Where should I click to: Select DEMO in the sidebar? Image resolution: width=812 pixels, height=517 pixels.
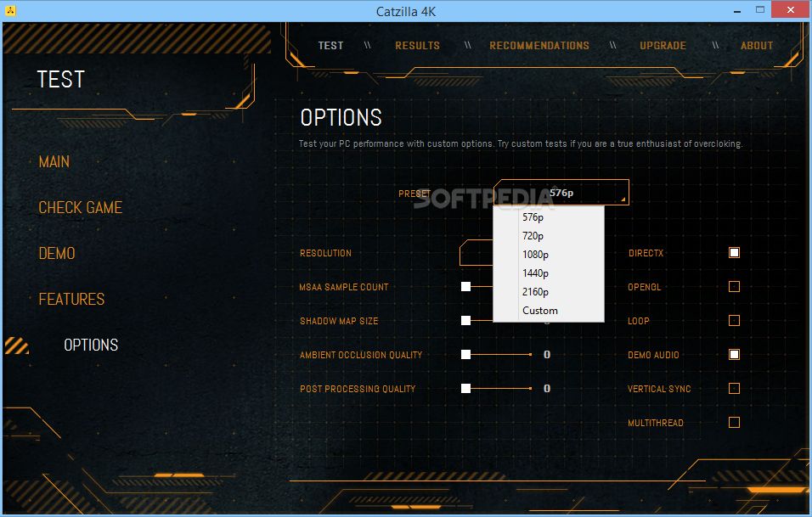[57, 254]
